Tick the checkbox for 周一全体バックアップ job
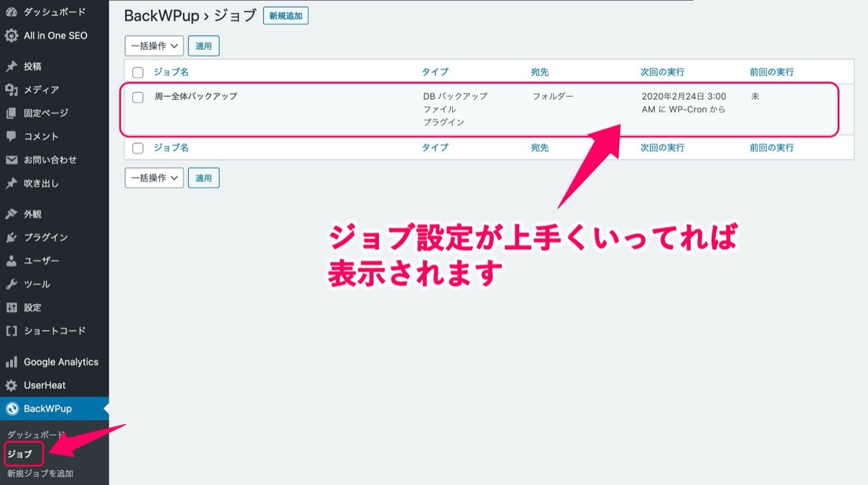 pyautogui.click(x=138, y=97)
